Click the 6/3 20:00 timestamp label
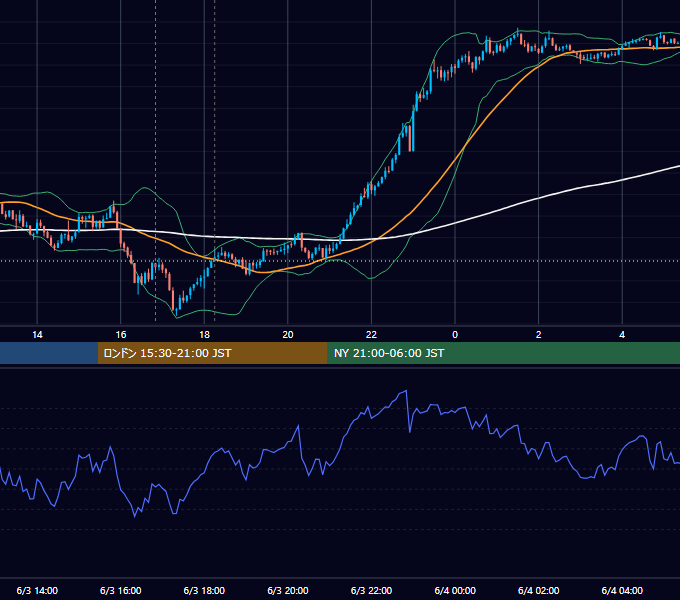 point(288,590)
